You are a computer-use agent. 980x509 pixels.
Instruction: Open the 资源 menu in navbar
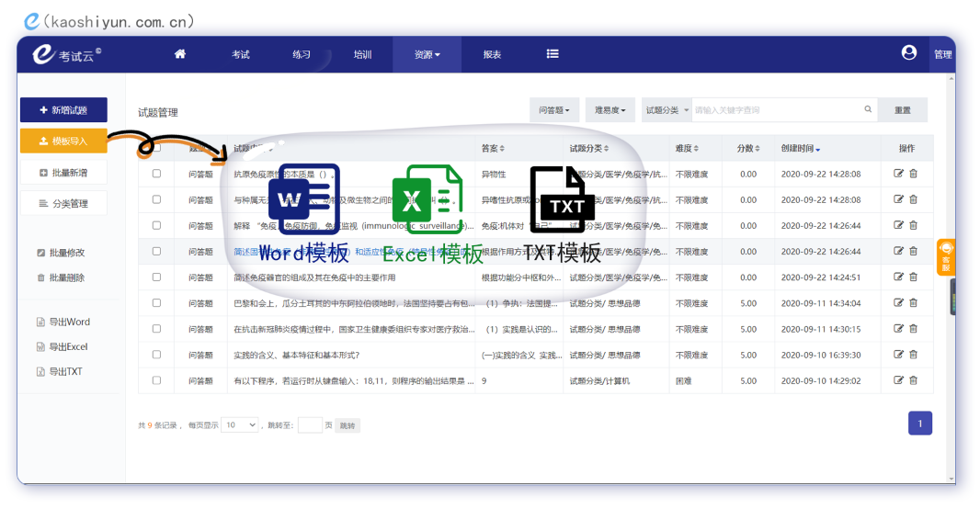(x=427, y=55)
